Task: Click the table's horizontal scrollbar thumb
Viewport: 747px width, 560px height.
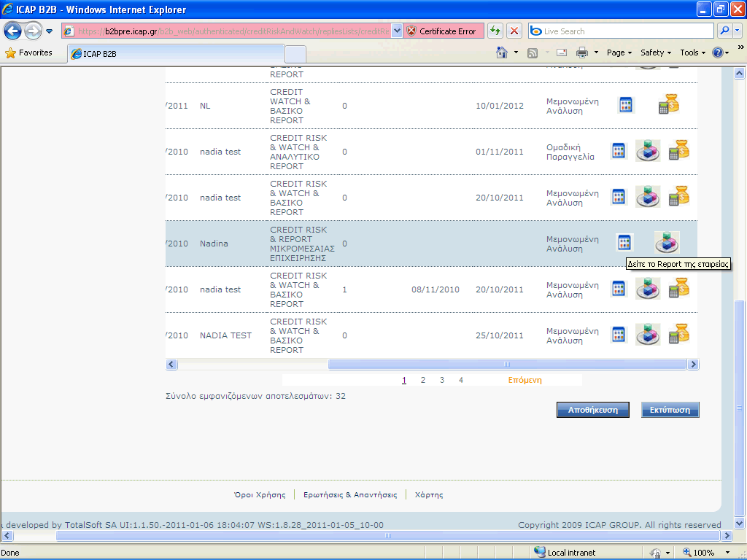Action: coord(507,365)
